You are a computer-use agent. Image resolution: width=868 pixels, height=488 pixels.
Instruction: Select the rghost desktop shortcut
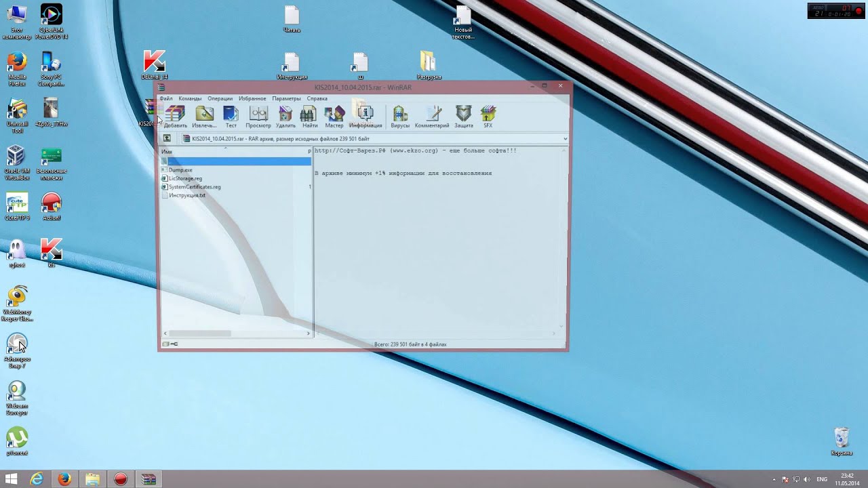17,253
